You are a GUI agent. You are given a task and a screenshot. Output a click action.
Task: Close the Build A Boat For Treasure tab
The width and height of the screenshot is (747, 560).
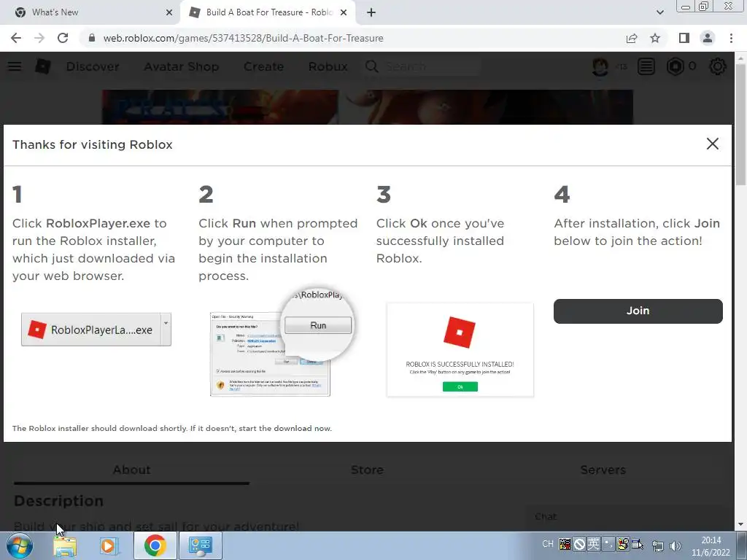point(344,12)
